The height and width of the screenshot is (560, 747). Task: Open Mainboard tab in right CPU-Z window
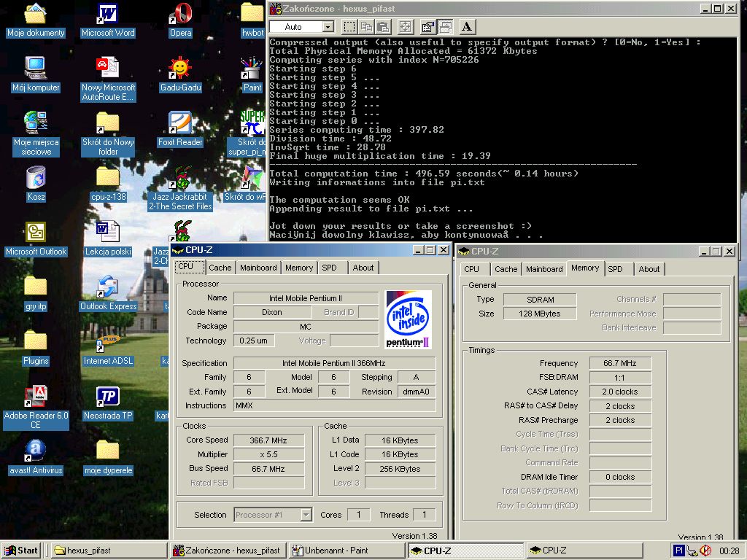coord(544,269)
